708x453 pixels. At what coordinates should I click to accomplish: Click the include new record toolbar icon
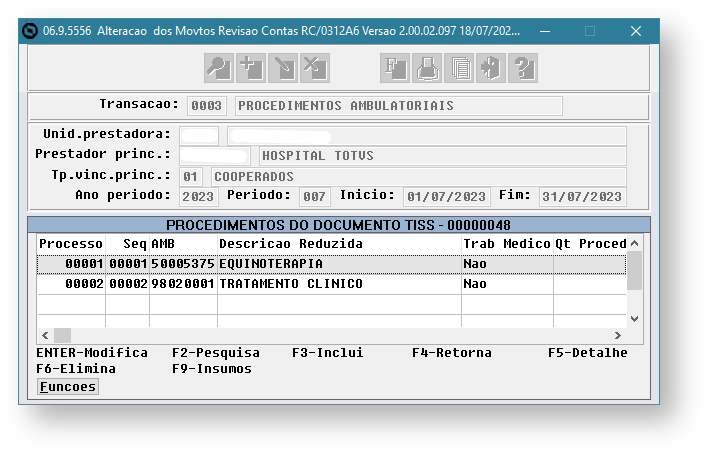point(251,68)
